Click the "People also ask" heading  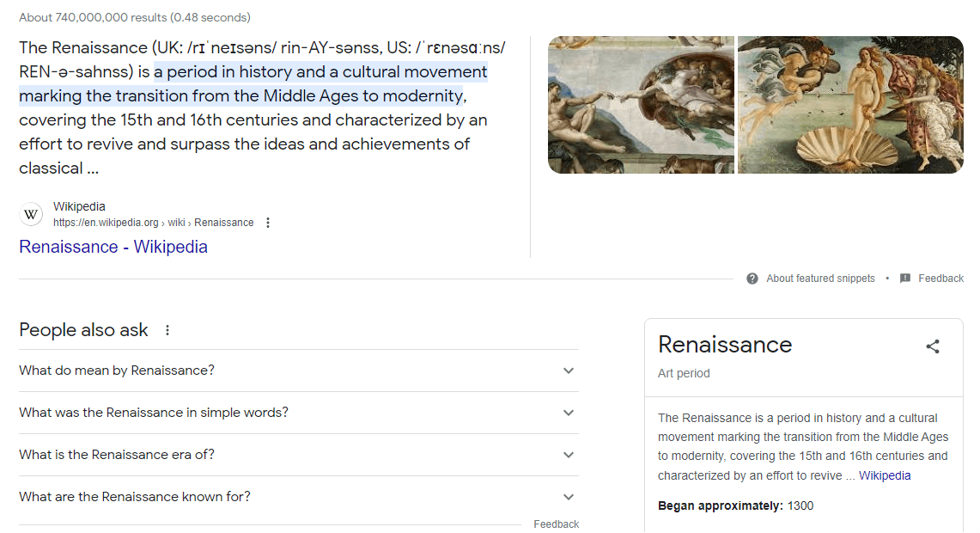coord(84,330)
